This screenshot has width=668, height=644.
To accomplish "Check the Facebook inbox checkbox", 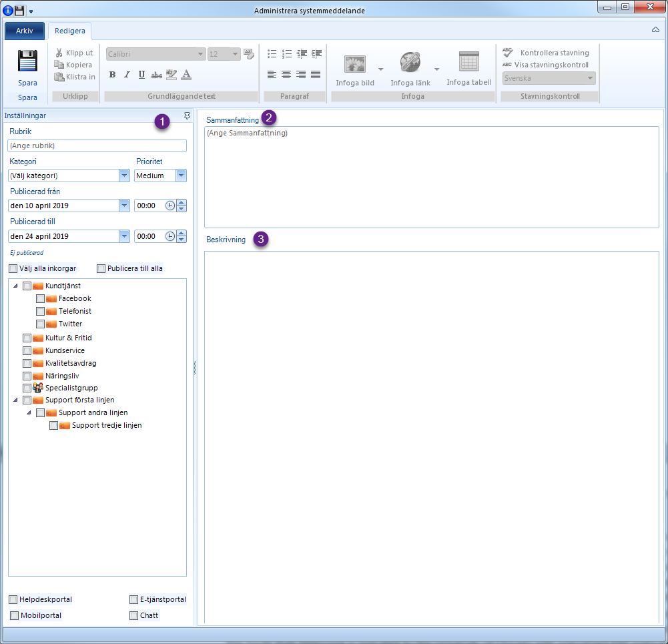I will pyautogui.click(x=41, y=298).
